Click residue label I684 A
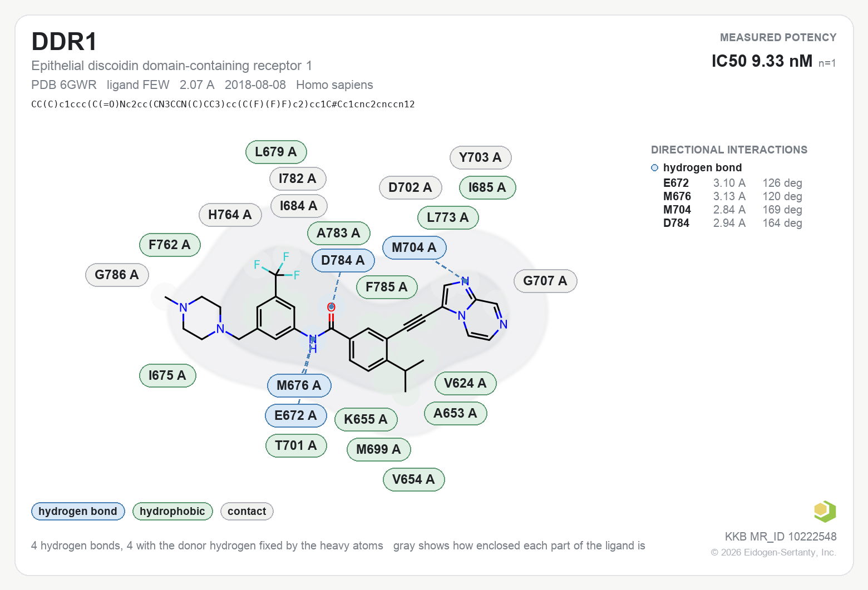 299,206
